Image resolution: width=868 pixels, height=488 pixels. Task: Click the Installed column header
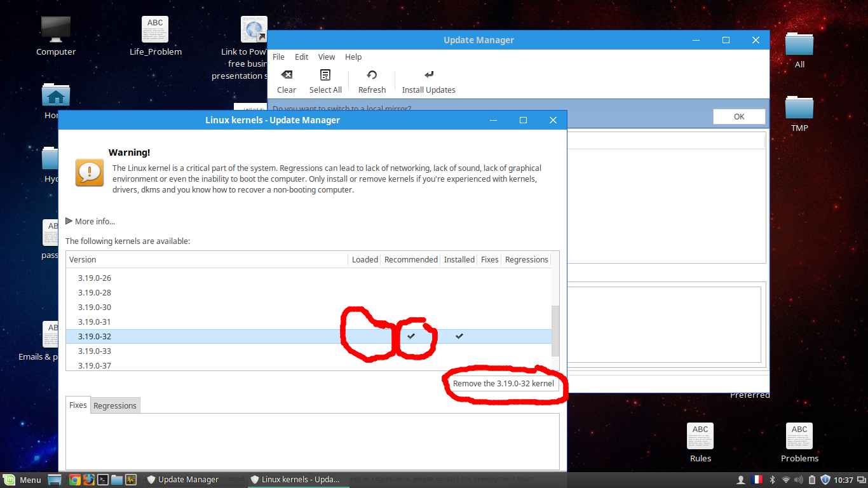click(459, 259)
